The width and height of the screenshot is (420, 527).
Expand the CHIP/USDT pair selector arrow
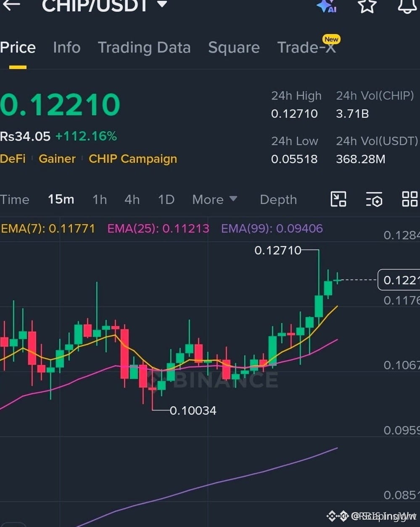[x=161, y=4]
